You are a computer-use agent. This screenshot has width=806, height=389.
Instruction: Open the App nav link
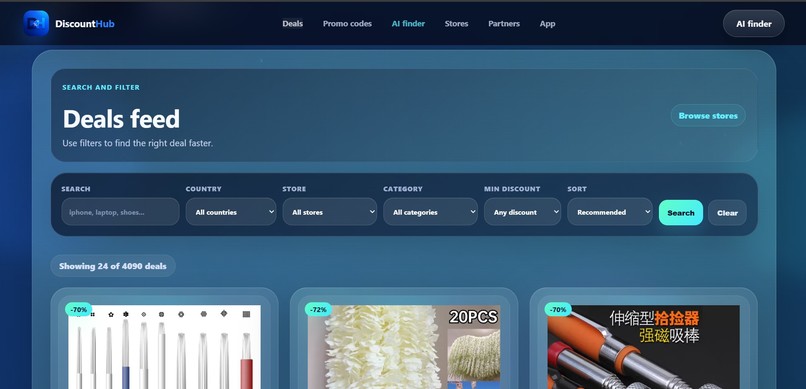(547, 24)
